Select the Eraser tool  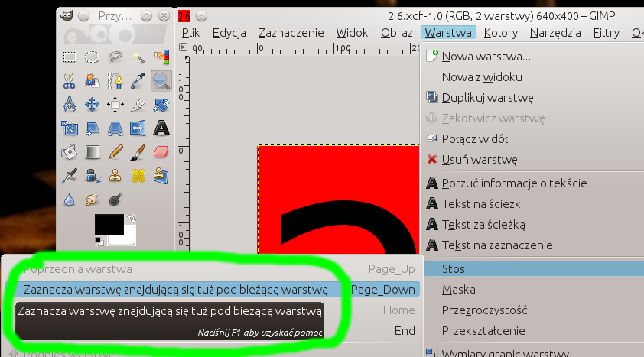pyautogui.click(x=161, y=151)
